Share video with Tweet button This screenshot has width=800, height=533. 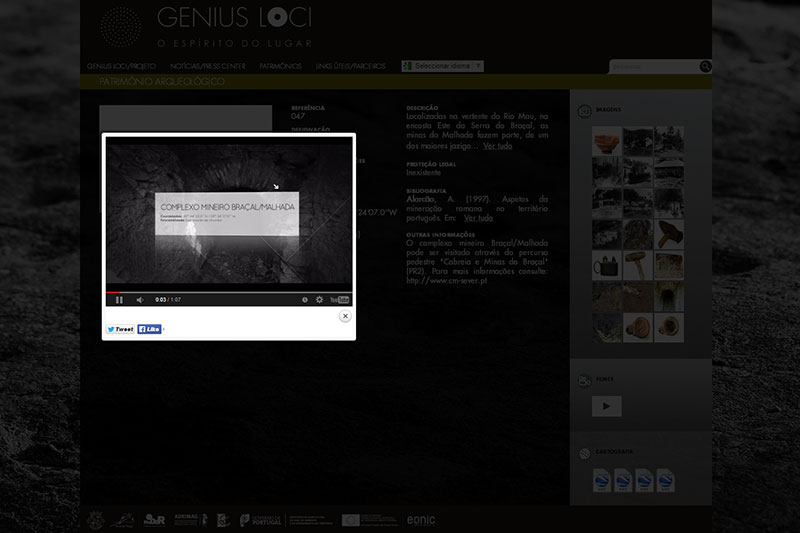(x=120, y=329)
